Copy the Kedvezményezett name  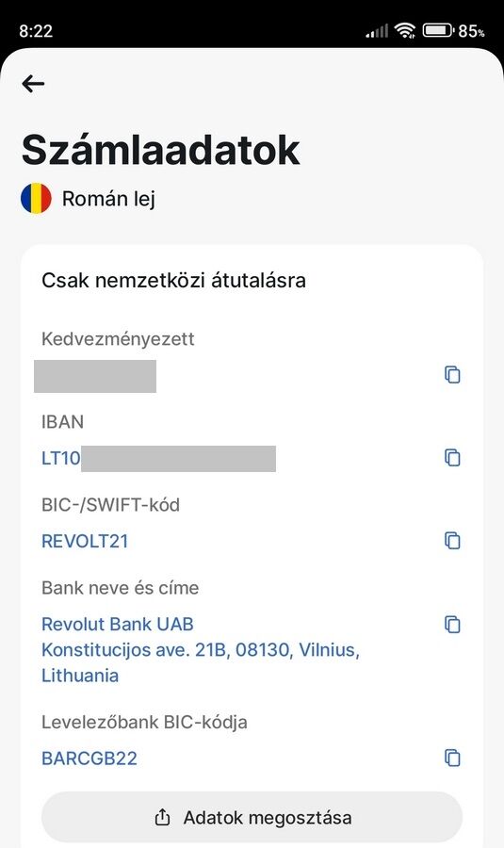pos(452,375)
